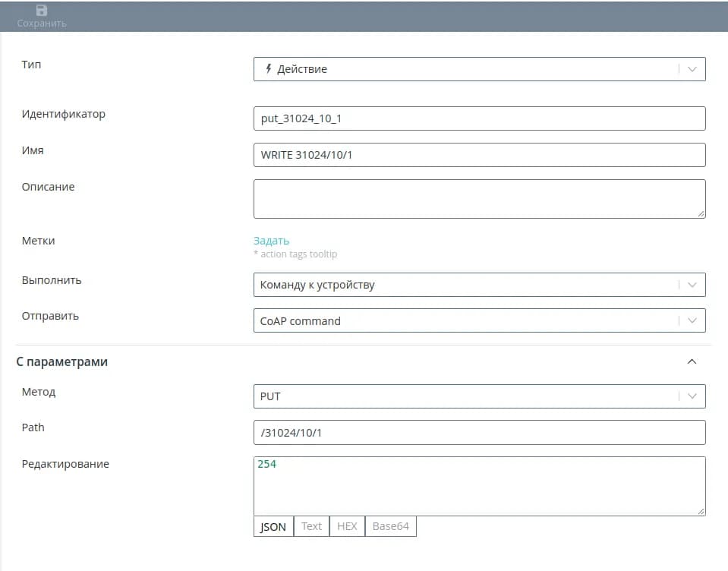Viewport: 728px width, 571px height.
Task: Click the resize handle of payload editor
Action: pos(701,512)
